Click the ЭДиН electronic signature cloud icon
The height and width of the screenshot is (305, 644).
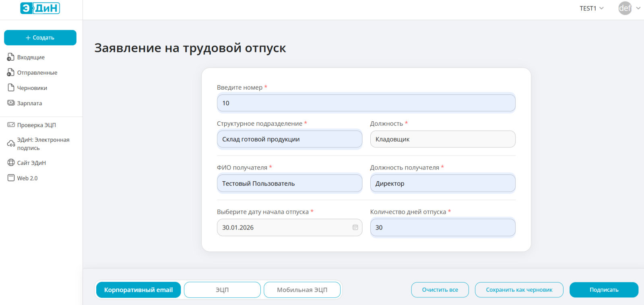11,143
